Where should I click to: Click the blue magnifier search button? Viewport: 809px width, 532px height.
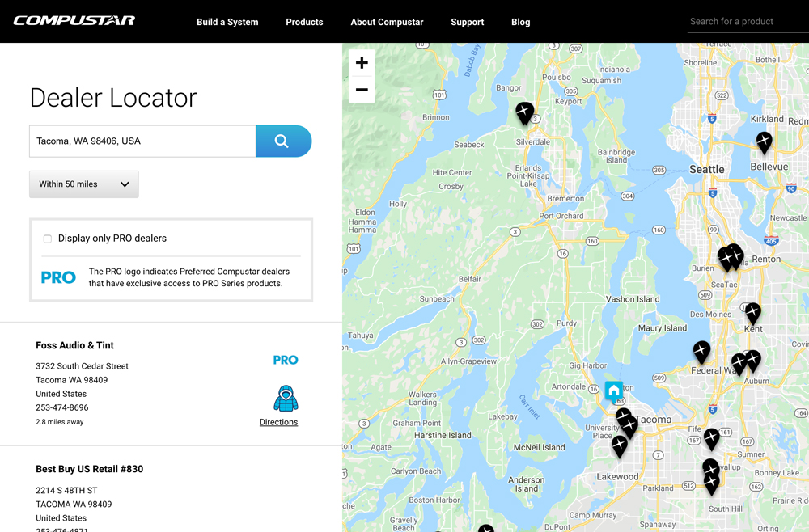(x=284, y=141)
